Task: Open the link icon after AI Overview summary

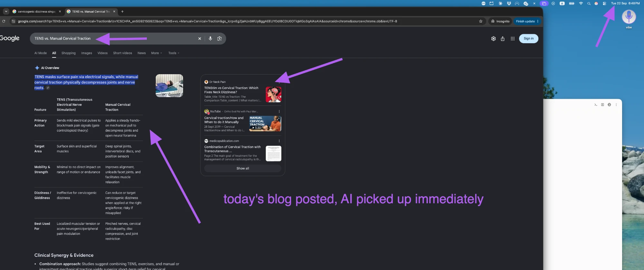Action: point(48,88)
